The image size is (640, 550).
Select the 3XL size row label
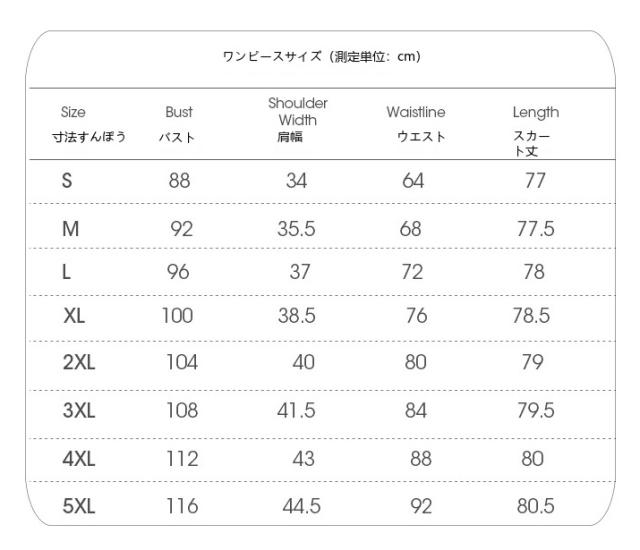[x=79, y=410]
